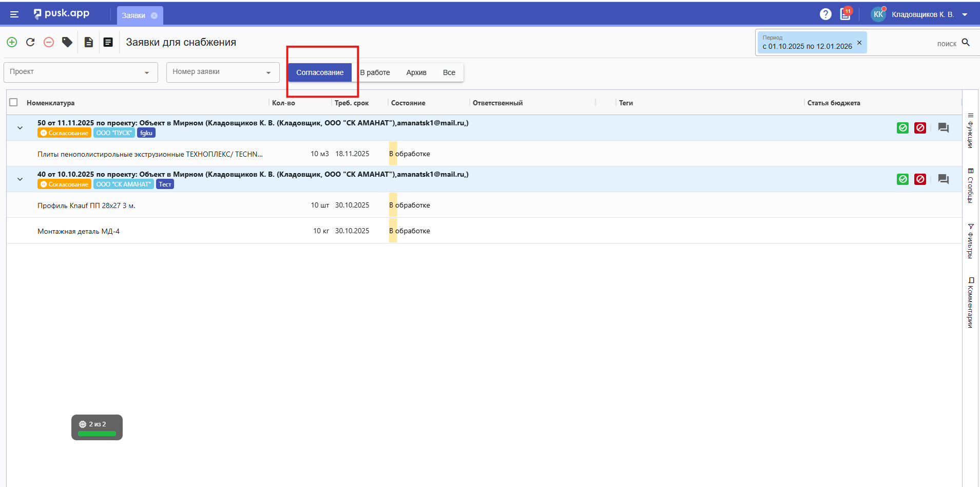Screen dimensions: 980x487
Task: Open the help question mark icon
Action: click(825, 14)
